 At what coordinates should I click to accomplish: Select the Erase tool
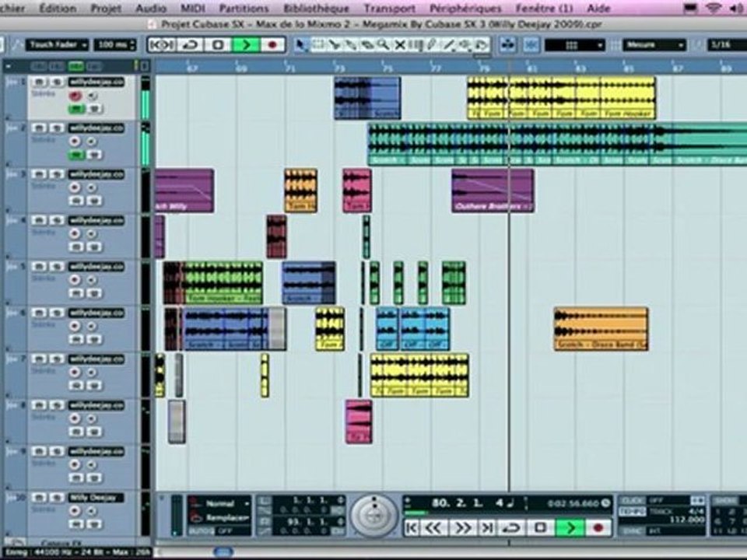(x=366, y=45)
